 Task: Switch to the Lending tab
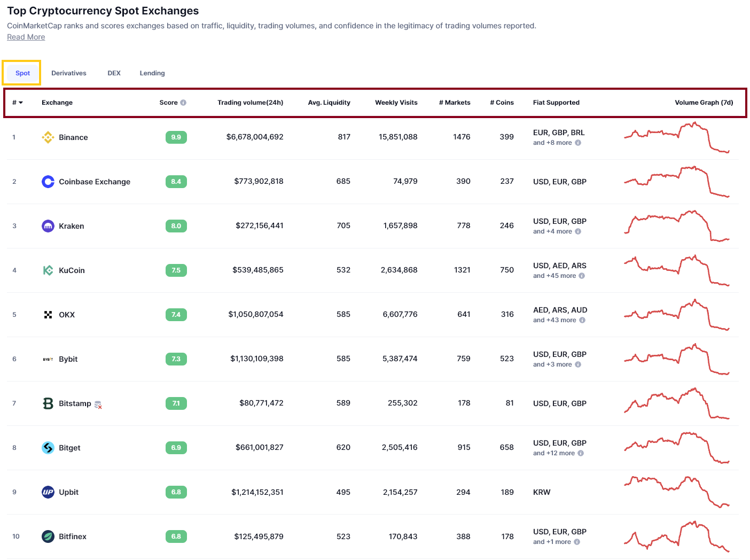tap(152, 73)
